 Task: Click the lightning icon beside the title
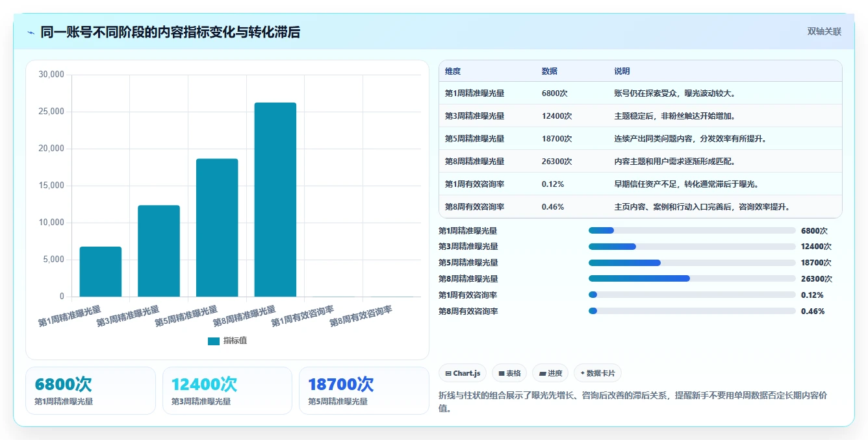point(31,32)
